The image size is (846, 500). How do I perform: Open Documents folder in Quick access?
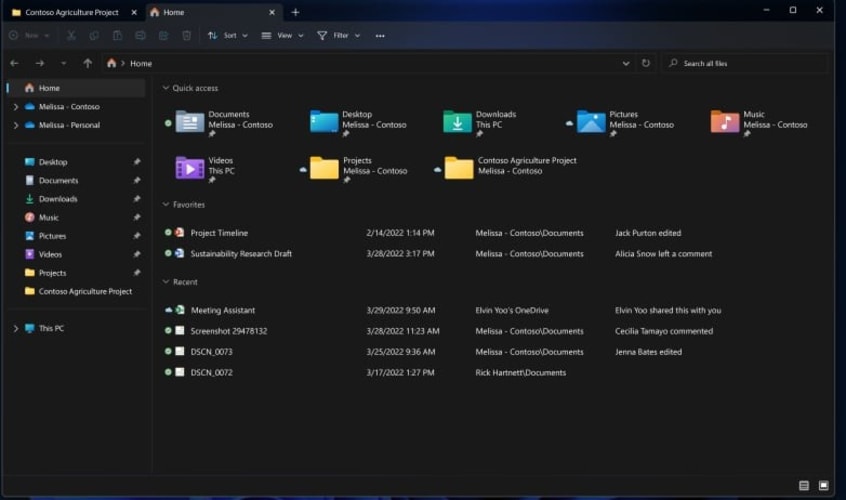pos(224,124)
